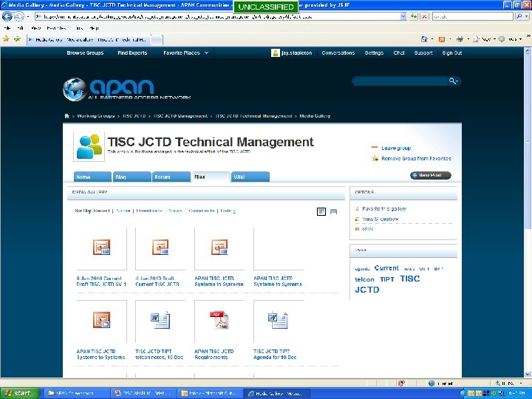Click the Current tag in tag cloud
Image resolution: width=532 pixels, height=399 pixels.
pos(386,268)
